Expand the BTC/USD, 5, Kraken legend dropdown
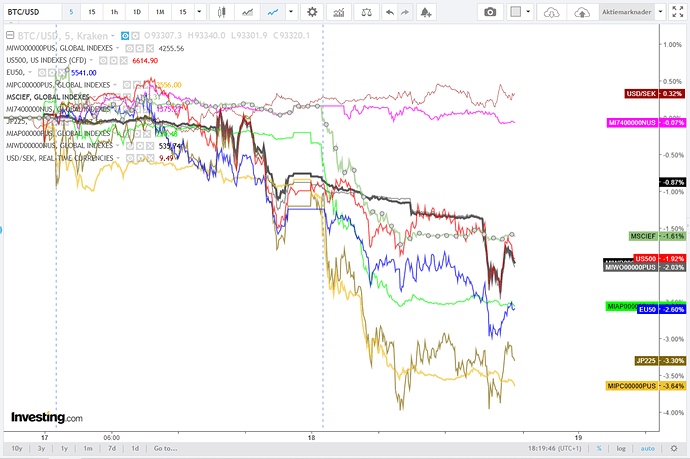690x459 pixels. click(x=113, y=36)
